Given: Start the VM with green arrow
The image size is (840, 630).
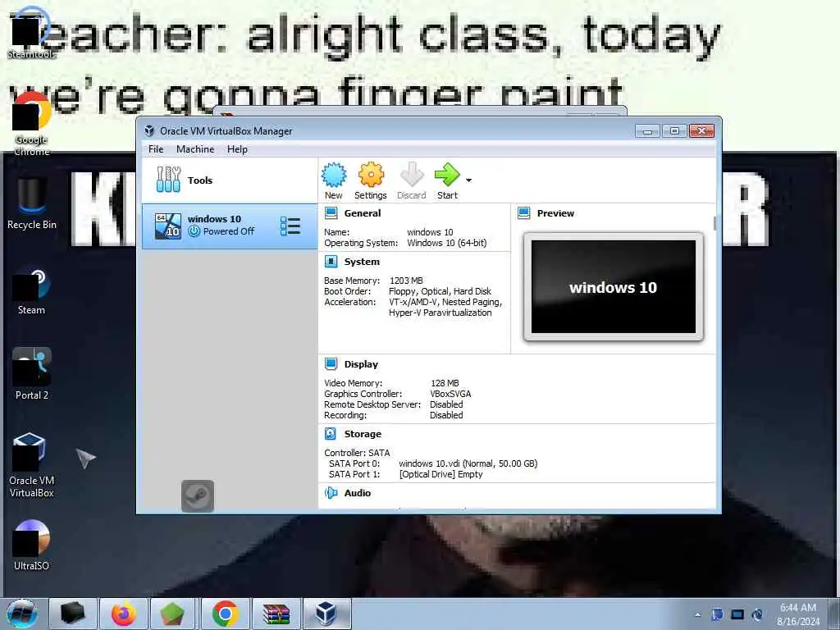Looking at the screenshot, I should 447,181.
